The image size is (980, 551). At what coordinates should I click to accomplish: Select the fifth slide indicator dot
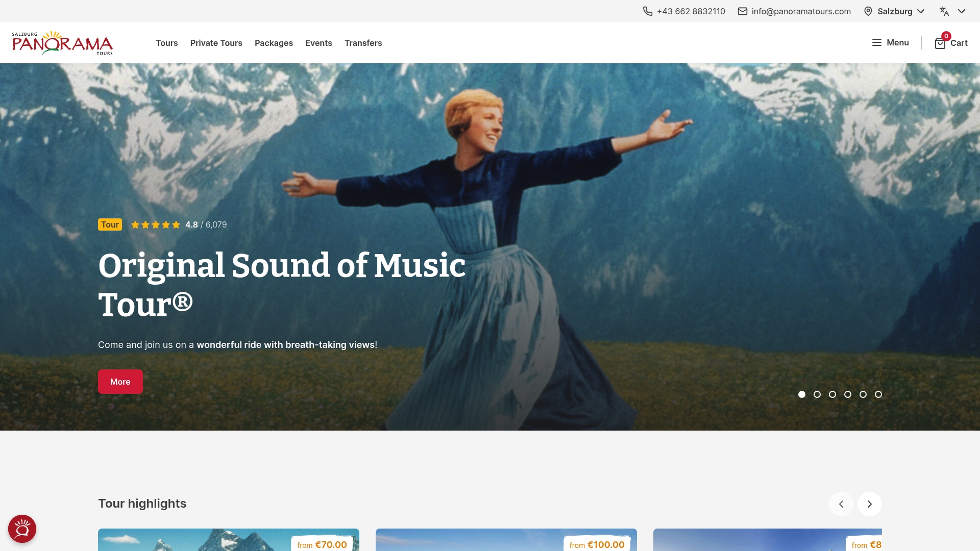(x=863, y=394)
